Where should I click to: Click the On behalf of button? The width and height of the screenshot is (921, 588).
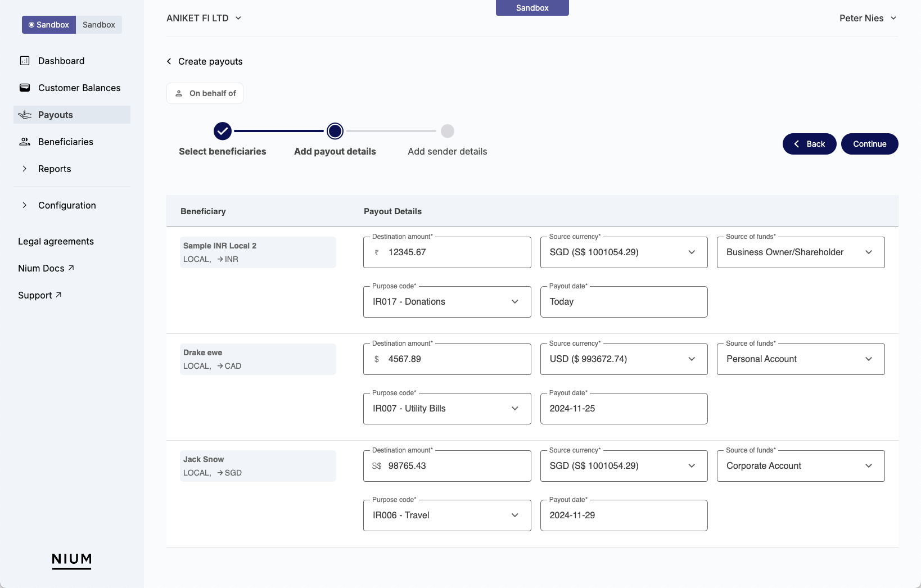pyautogui.click(x=205, y=93)
